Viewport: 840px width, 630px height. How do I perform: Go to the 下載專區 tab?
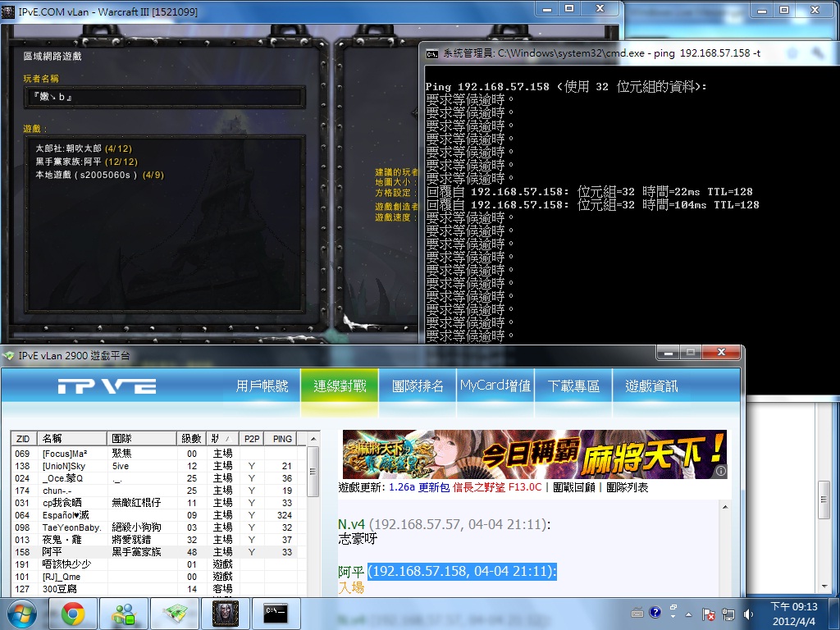(573, 386)
